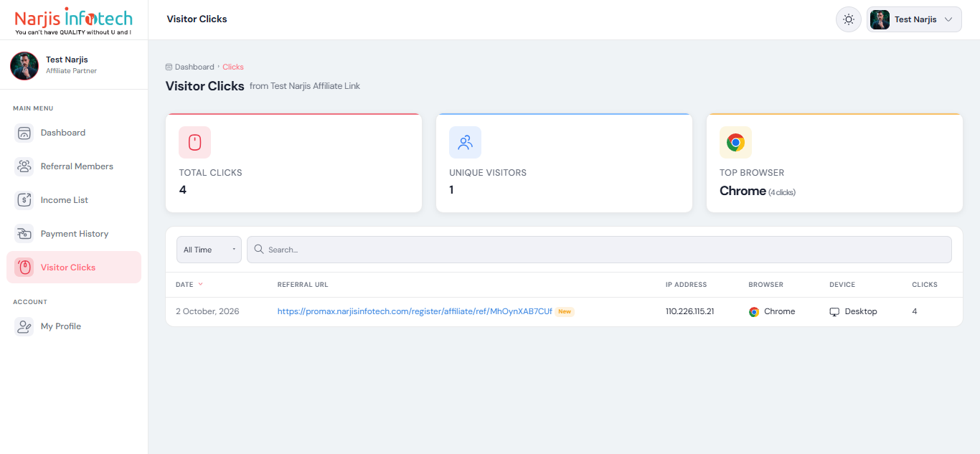Click the Visitor Clicks page heading
The image size is (980, 454).
click(x=205, y=86)
